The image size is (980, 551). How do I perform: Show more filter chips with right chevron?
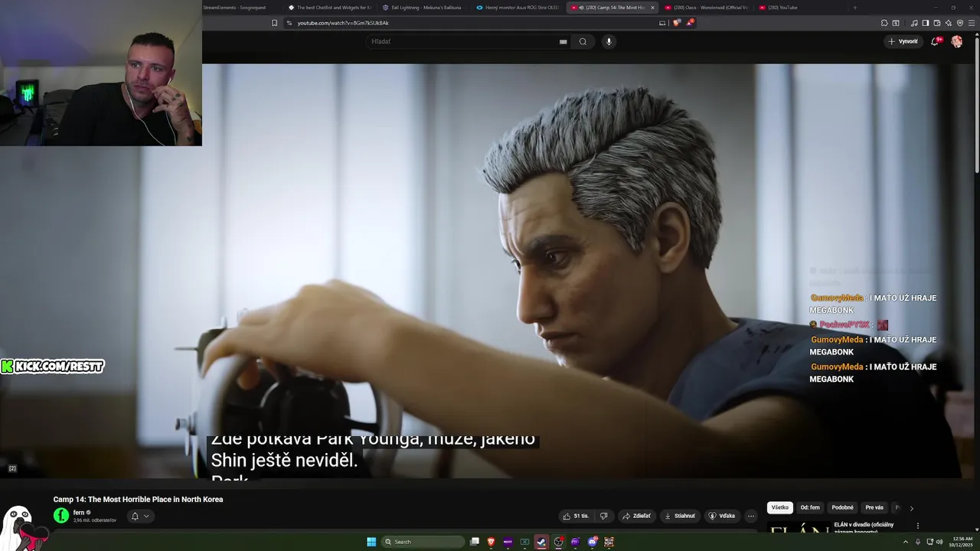(x=911, y=508)
